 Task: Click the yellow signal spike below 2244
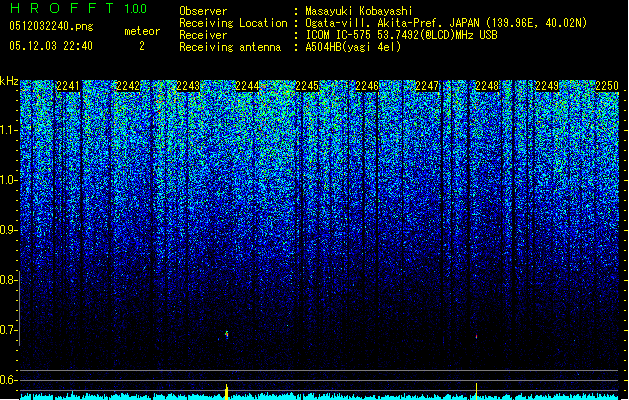[226, 392]
